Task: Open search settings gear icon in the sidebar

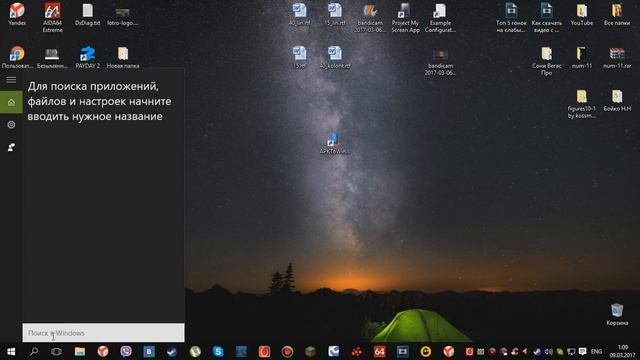Action: click(11, 124)
